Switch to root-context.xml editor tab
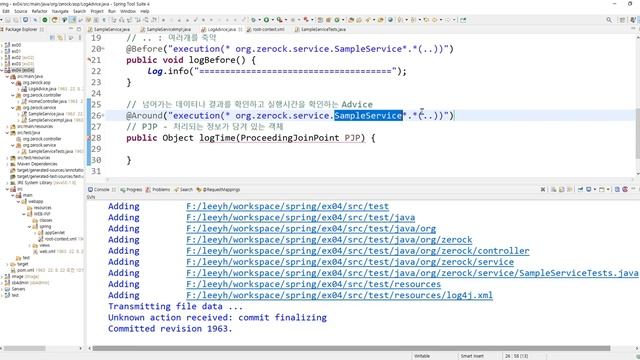The height and width of the screenshot is (360, 640). click(266, 29)
